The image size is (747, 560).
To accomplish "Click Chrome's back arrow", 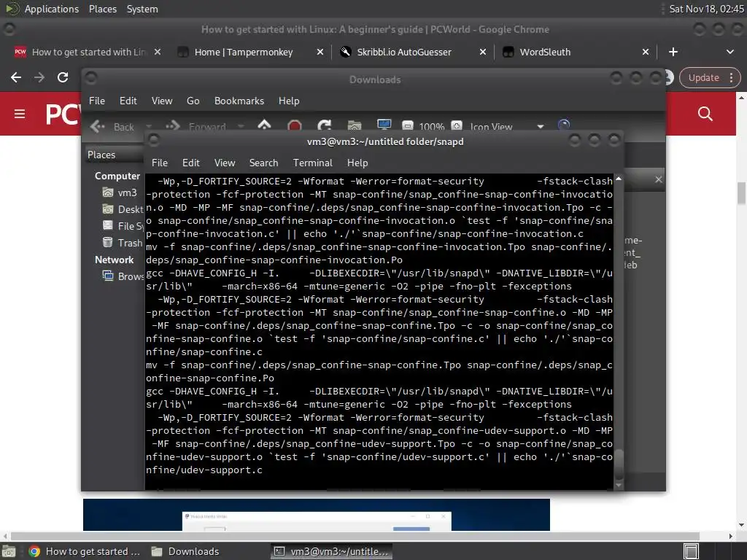I will [16, 77].
